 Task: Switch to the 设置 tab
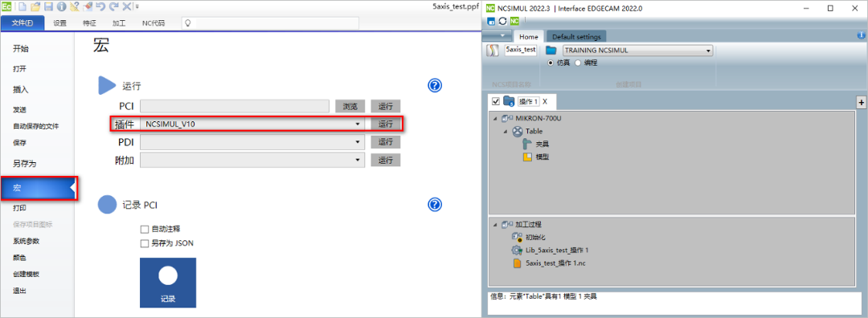pos(59,23)
